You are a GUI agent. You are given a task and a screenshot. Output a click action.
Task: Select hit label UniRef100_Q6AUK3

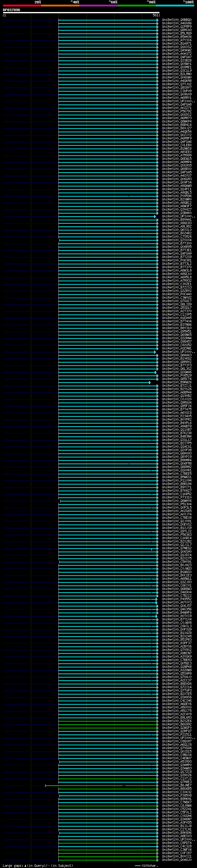point(177,355)
